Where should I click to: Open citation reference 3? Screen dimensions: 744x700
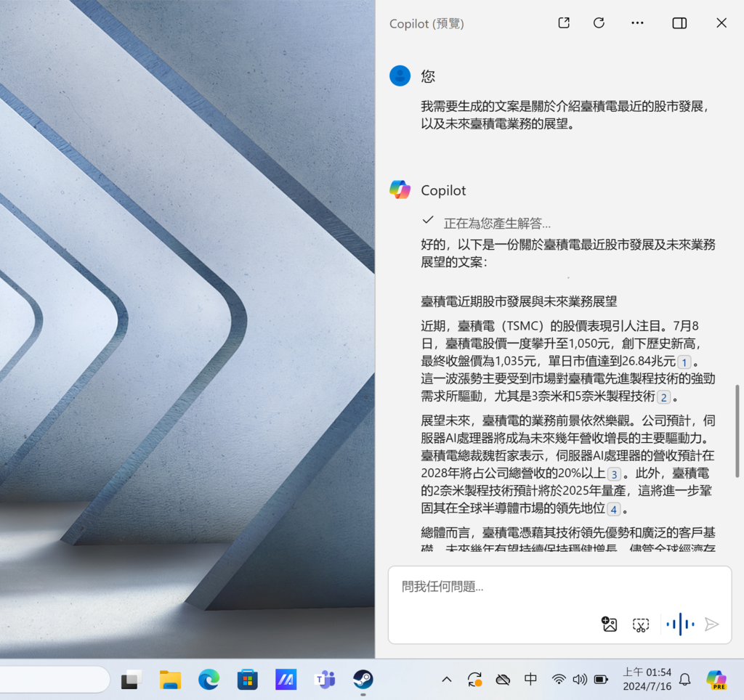613,474
